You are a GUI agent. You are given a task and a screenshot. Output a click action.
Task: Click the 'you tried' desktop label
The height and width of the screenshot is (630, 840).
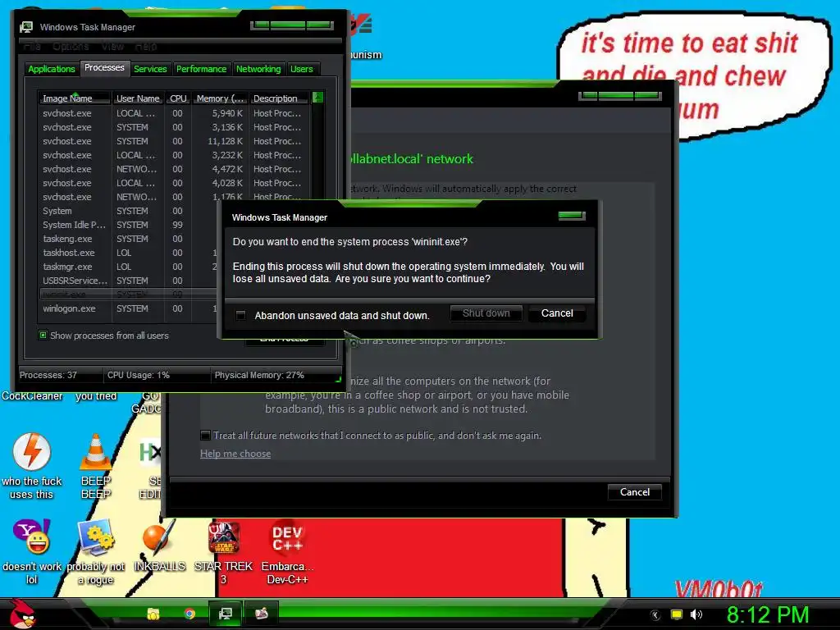(x=96, y=396)
